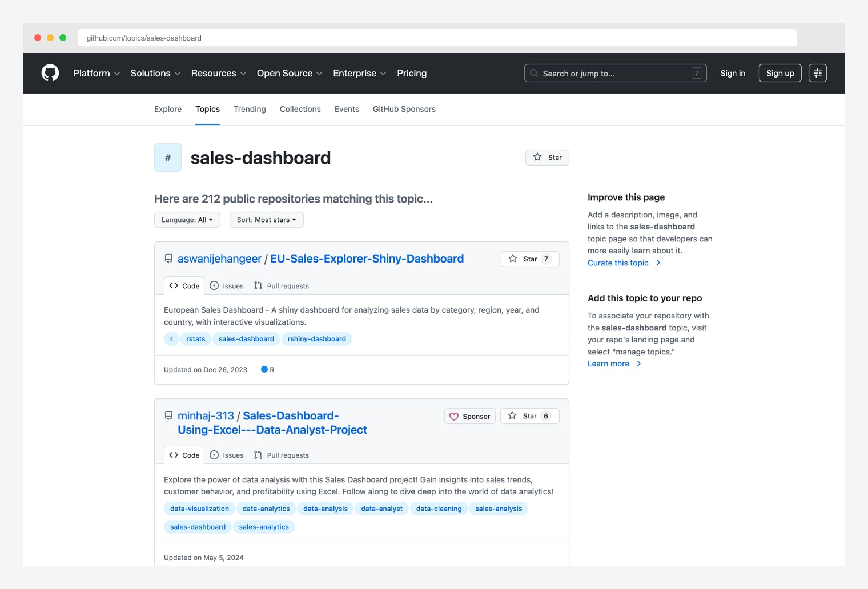Open Issues of minhaj-313 repository
Viewport: 868px width, 589px height.
[227, 455]
